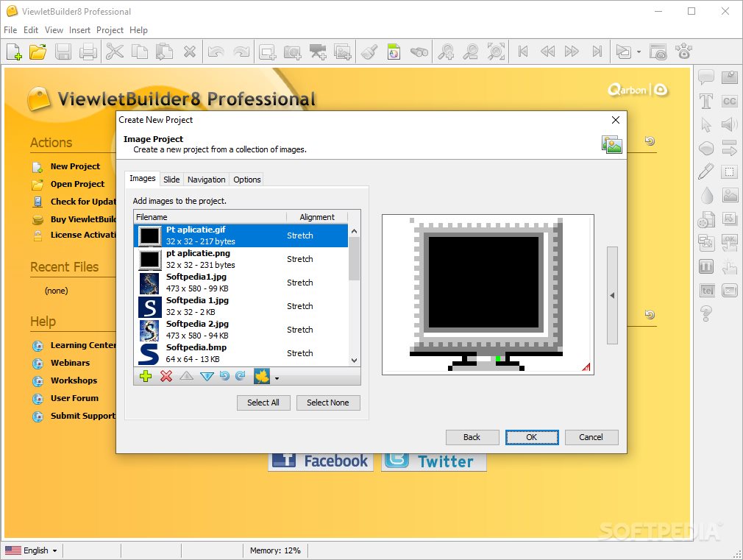The image size is (743, 560).
Task: Click the Redo toolbar icon
Action: tap(241, 52)
